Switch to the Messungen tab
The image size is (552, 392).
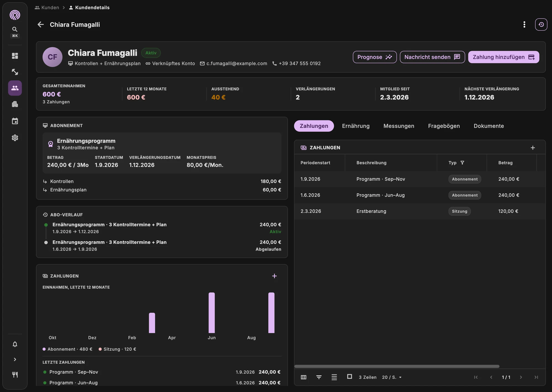click(x=399, y=126)
